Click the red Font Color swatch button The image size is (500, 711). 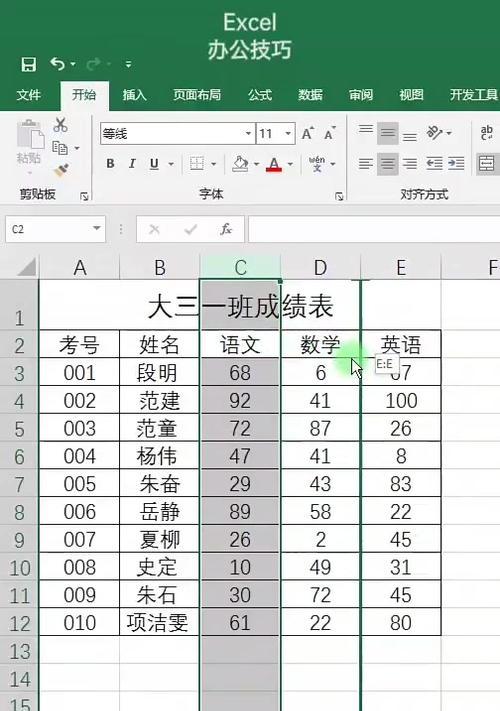(x=274, y=164)
